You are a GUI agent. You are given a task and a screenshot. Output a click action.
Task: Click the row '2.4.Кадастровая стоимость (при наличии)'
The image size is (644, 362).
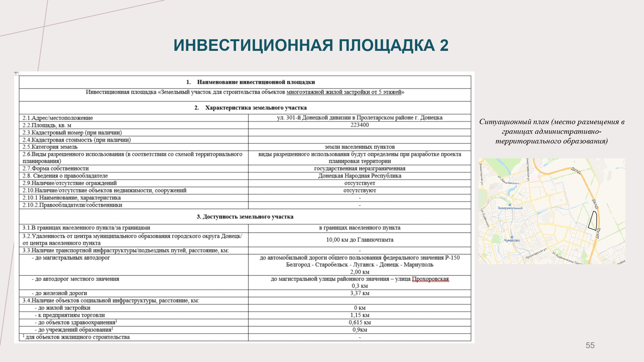[x=245, y=140]
